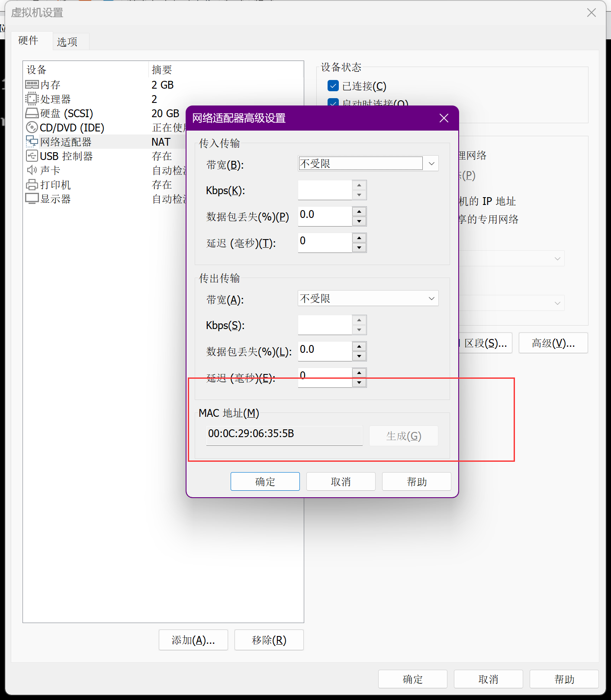Confirm advanced settings with 确定

pos(265,482)
